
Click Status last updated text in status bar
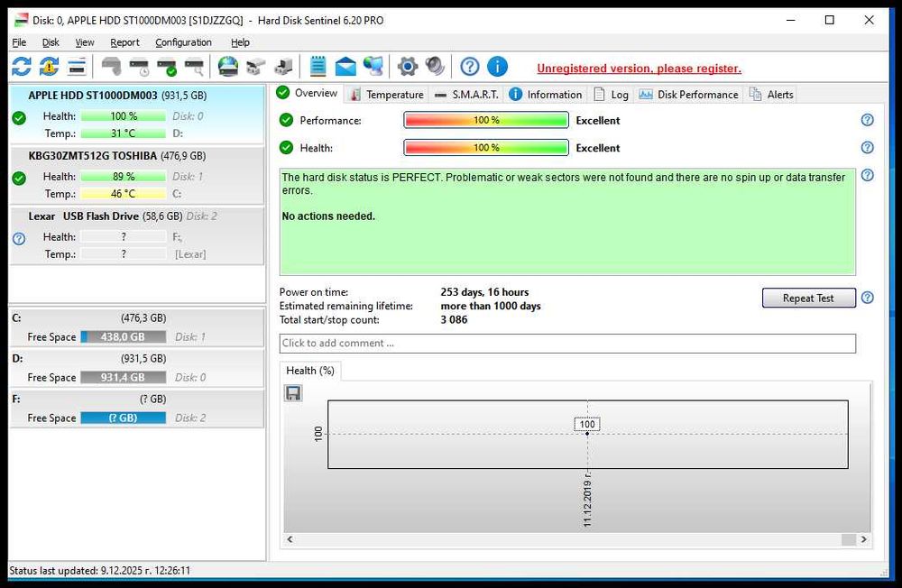point(100,571)
